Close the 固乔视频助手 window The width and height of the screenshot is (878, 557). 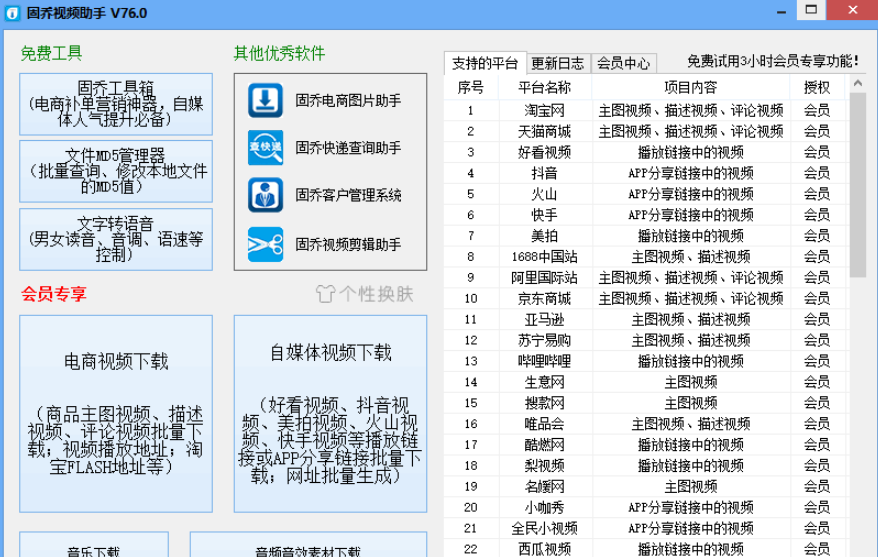coord(852,10)
